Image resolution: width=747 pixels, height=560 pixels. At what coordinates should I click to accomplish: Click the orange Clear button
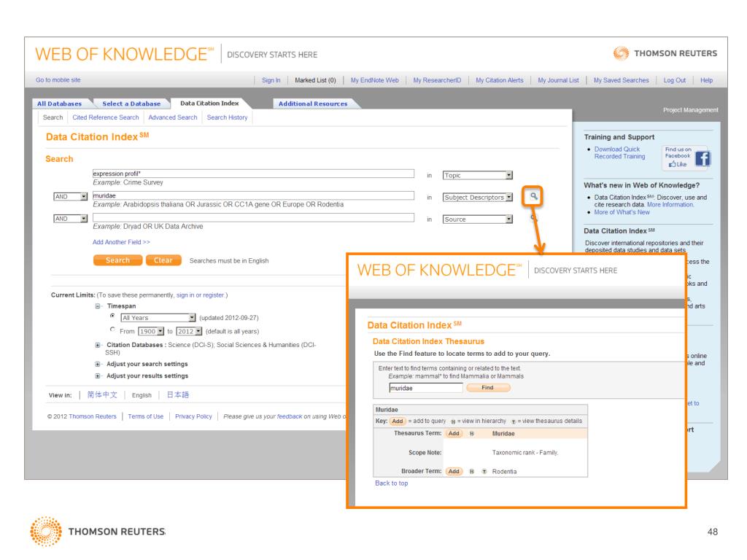tap(163, 260)
